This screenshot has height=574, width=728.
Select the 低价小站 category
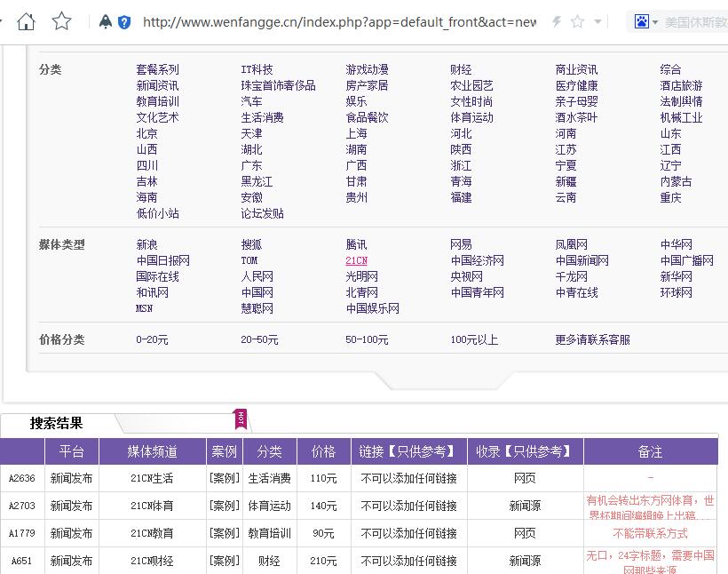click(x=157, y=213)
